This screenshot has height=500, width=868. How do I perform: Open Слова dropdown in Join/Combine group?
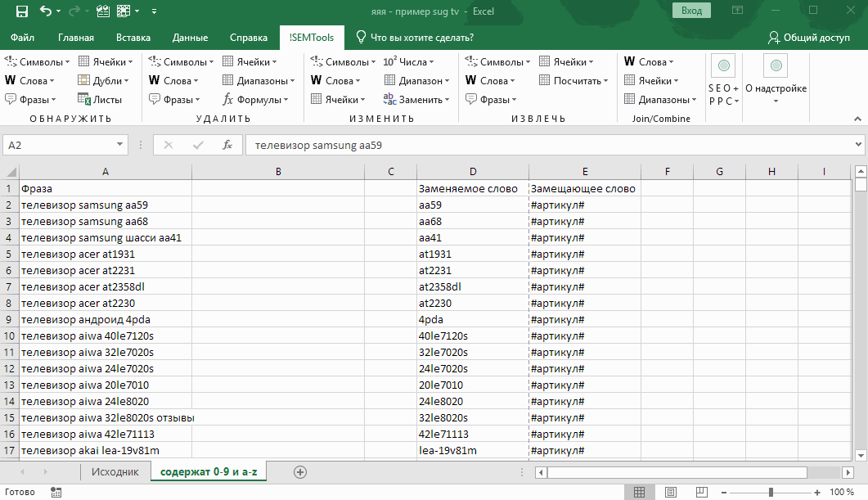tap(649, 62)
